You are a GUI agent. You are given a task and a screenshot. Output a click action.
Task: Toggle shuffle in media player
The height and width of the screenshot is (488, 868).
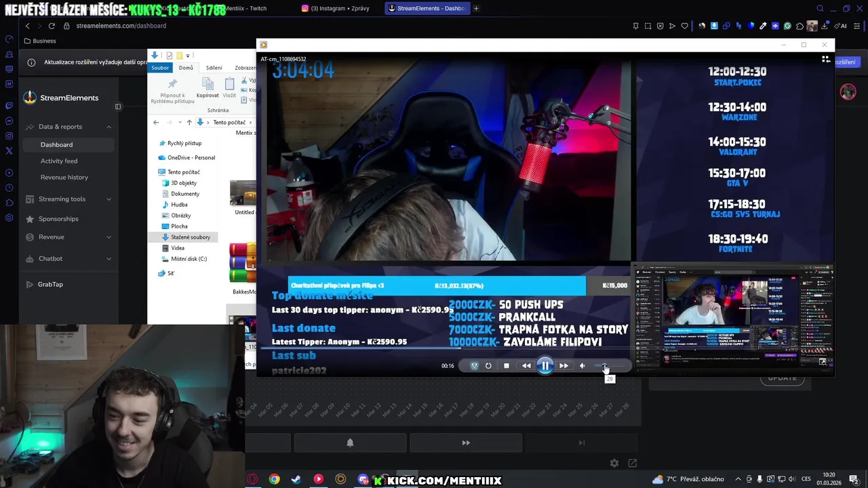(x=474, y=366)
